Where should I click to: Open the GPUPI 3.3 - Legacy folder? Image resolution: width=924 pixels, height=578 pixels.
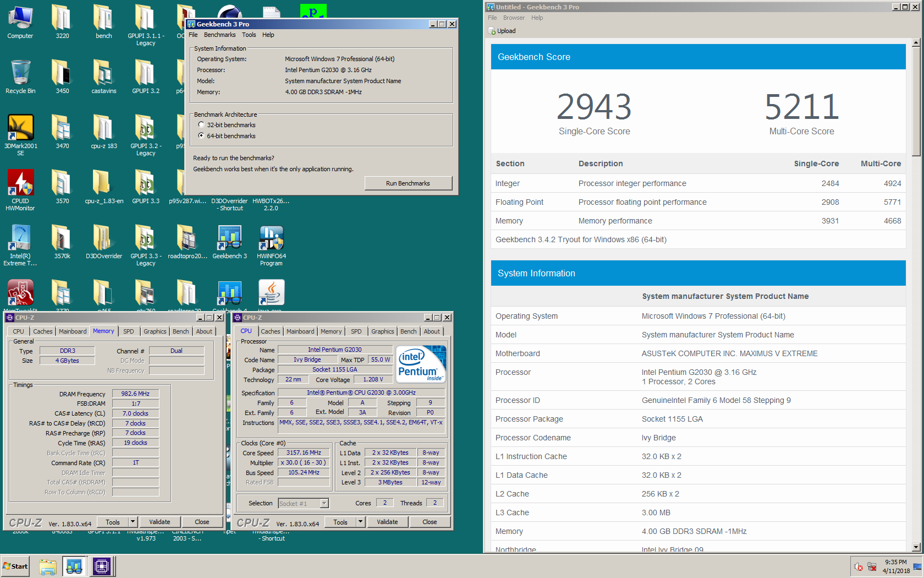145,245
